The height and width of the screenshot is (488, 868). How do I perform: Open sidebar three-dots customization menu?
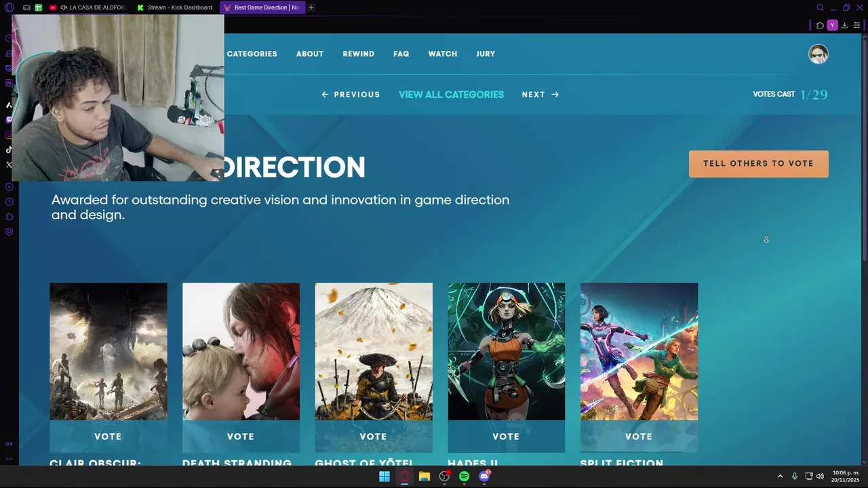[x=9, y=459]
